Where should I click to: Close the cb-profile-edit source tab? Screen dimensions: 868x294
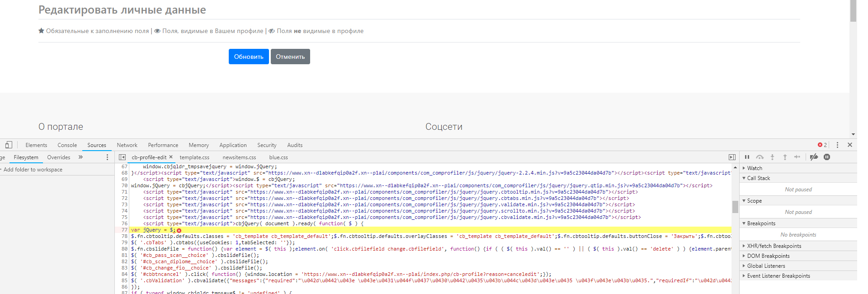[171, 157]
